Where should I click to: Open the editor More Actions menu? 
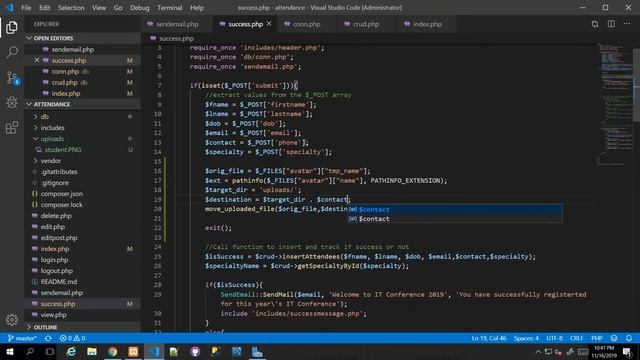point(627,24)
